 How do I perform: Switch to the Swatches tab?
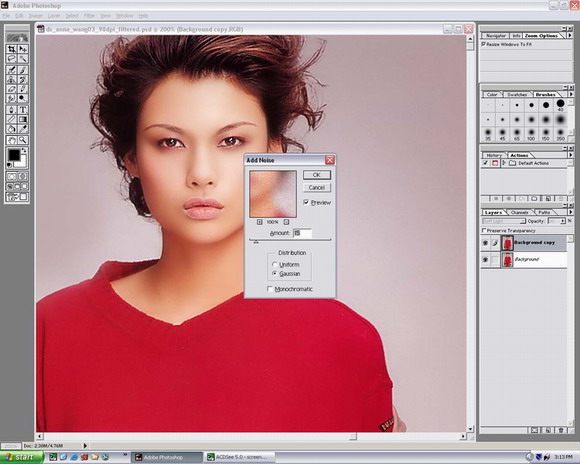(x=517, y=94)
